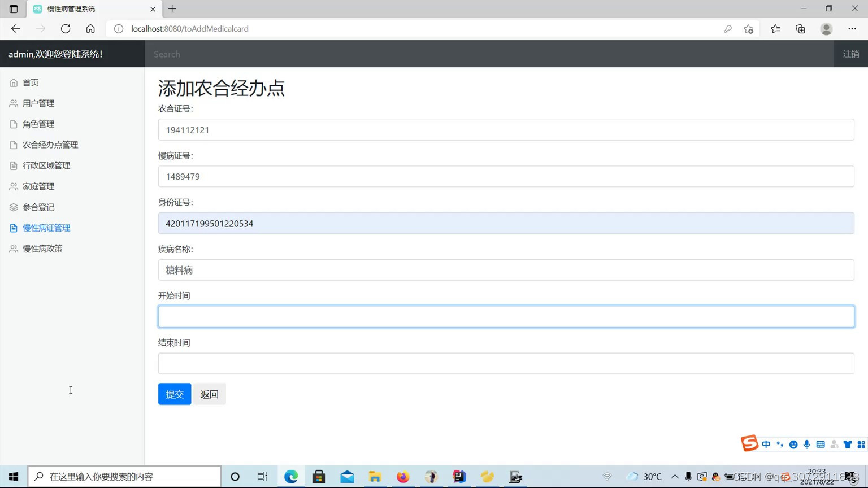This screenshot has height=488, width=868.
Task: Open the Windows Start menu
Action: coord(14,477)
